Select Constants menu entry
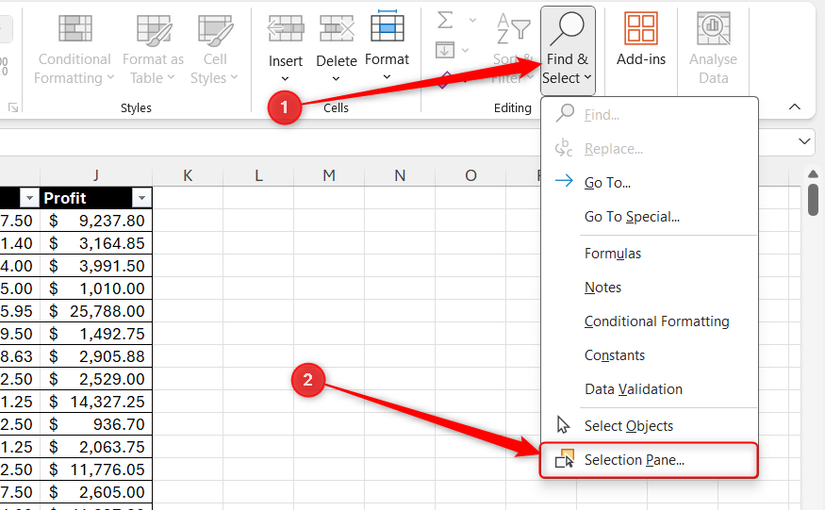The image size is (825, 510). tap(649, 355)
